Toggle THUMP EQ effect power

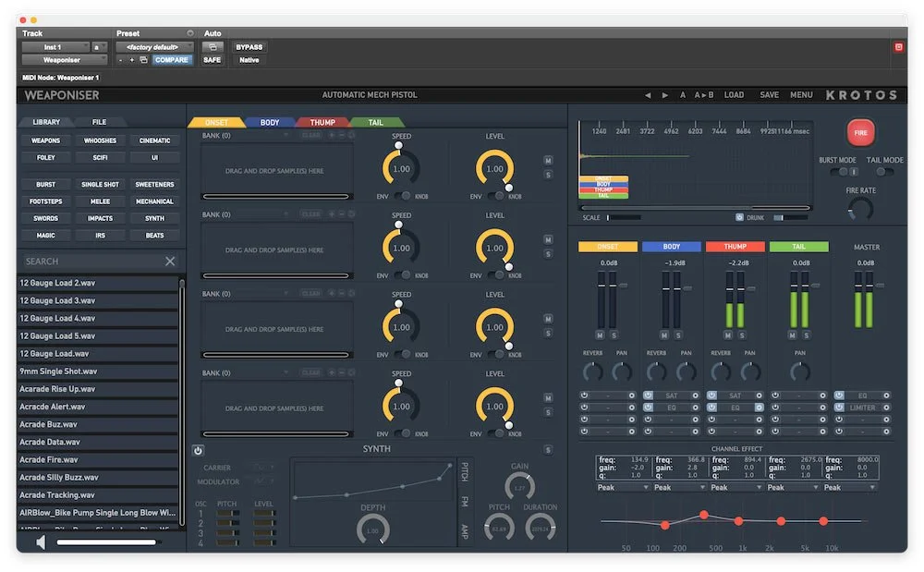(711, 408)
